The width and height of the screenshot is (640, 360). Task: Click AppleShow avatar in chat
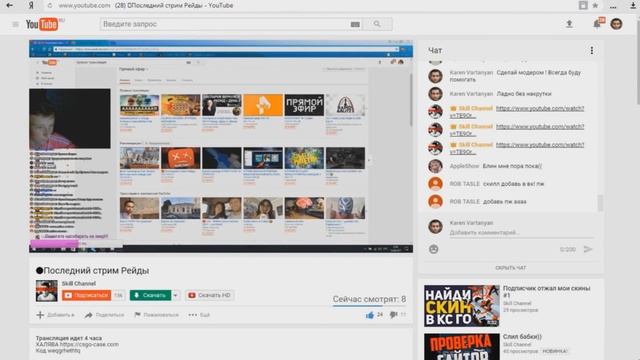point(435,166)
